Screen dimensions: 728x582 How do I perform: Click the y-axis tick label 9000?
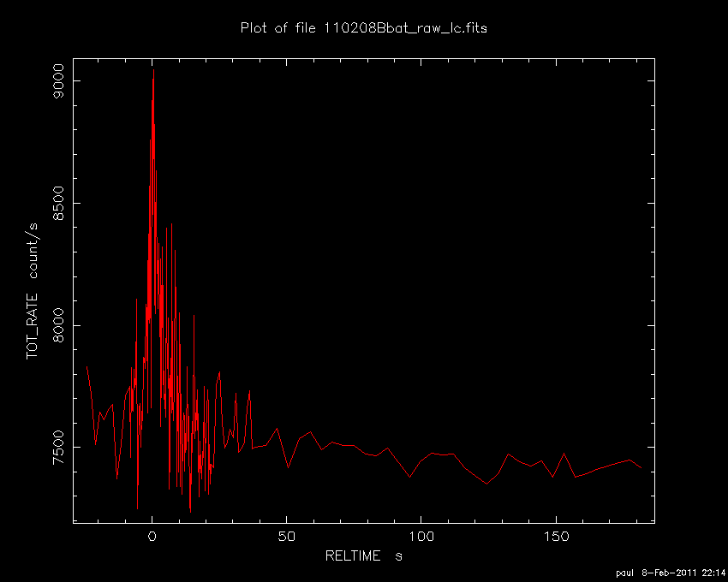(x=59, y=80)
